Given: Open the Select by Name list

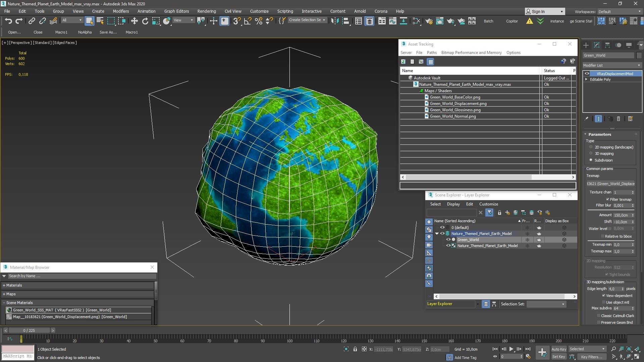Looking at the screenshot, I should (100, 21).
